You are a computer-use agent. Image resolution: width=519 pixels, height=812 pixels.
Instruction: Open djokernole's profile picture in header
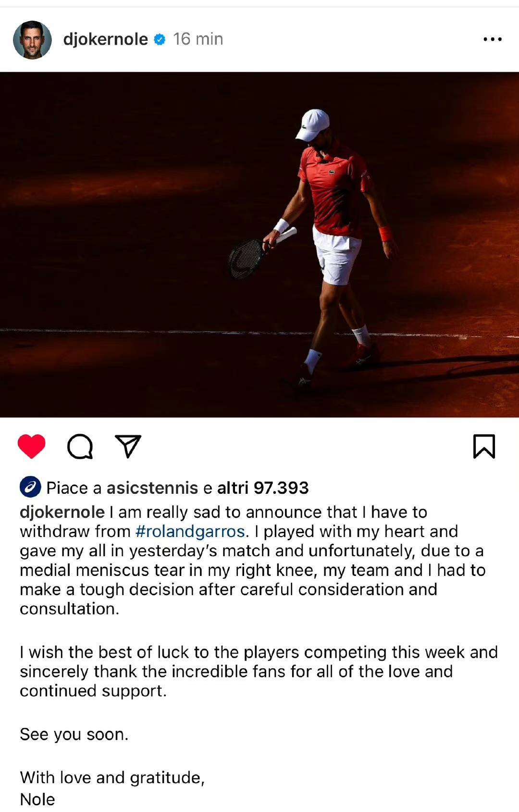(32, 40)
